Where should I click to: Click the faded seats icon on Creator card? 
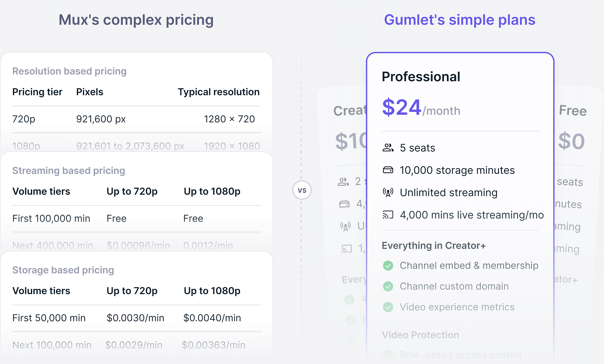point(343,182)
